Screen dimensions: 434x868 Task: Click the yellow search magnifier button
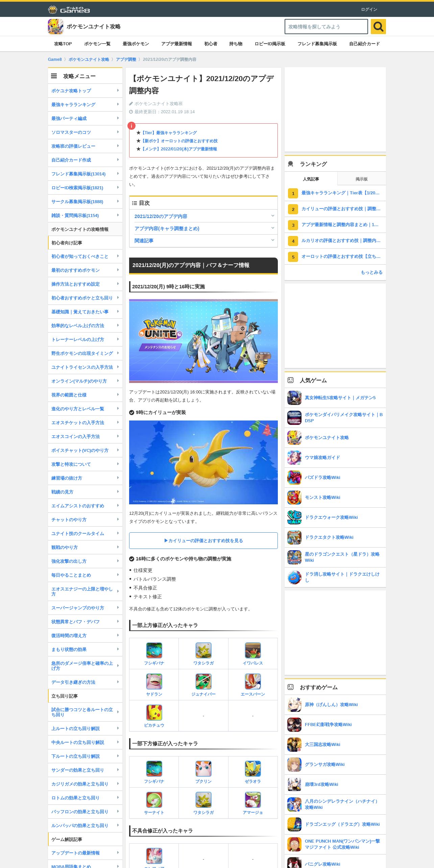[378, 26]
